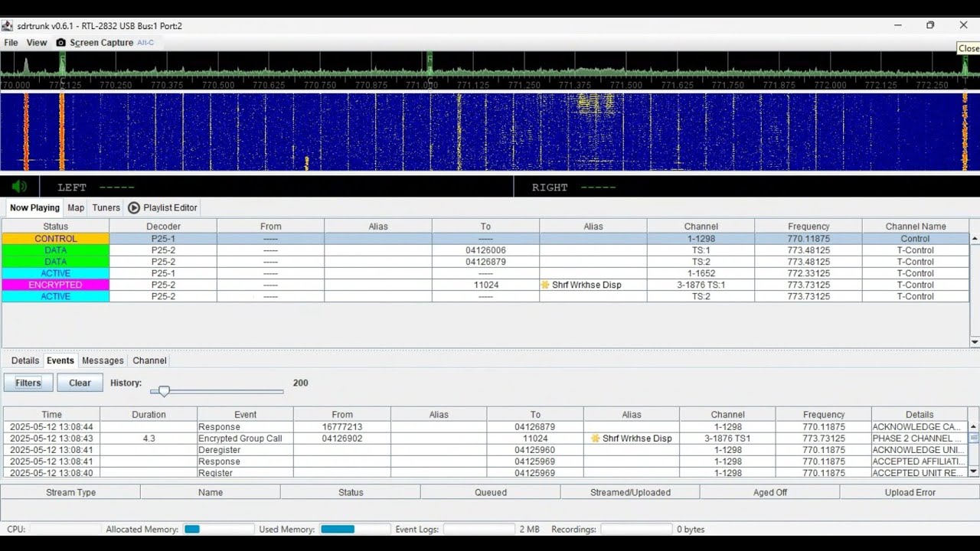Open the File menu

tap(11, 43)
